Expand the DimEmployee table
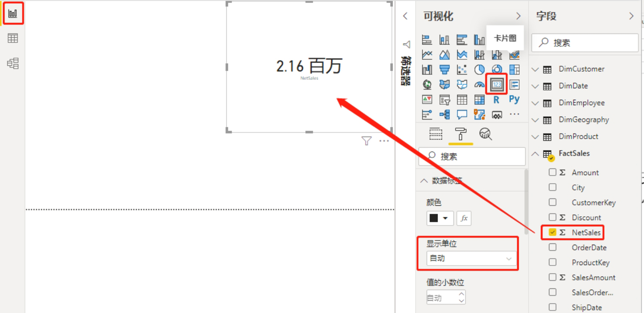The image size is (644, 313). coord(535,103)
